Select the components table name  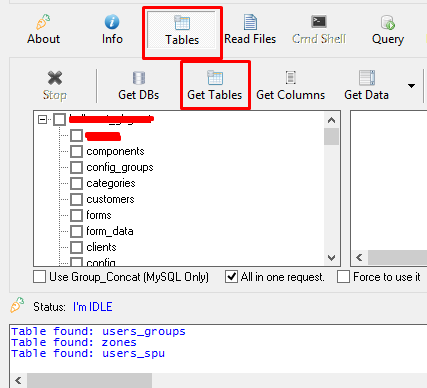point(115,151)
